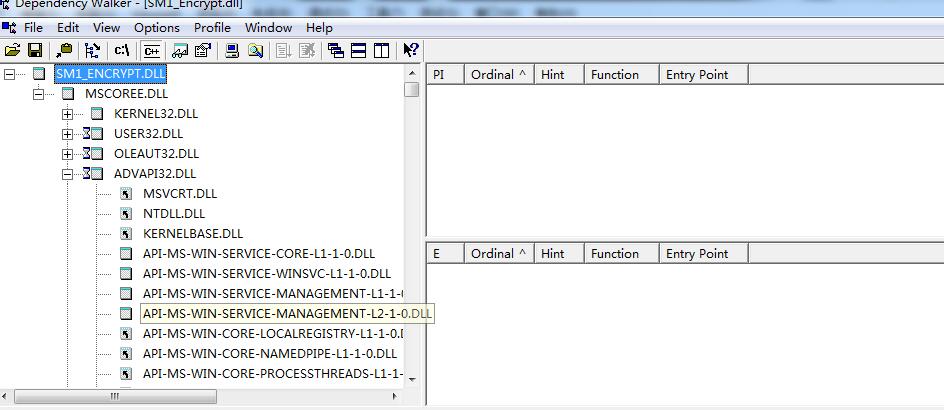This screenshot has width=944, height=410.
Task: Open the Edit menu
Action: 68,28
